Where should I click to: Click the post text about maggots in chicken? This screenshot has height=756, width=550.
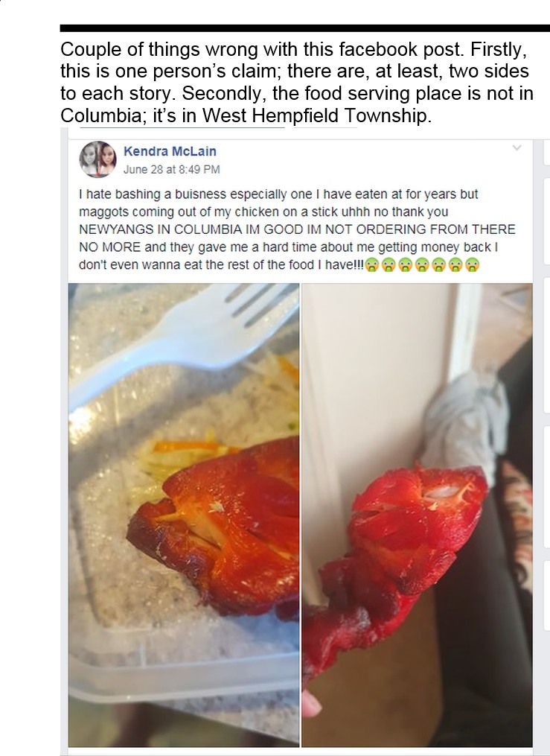coord(297,229)
